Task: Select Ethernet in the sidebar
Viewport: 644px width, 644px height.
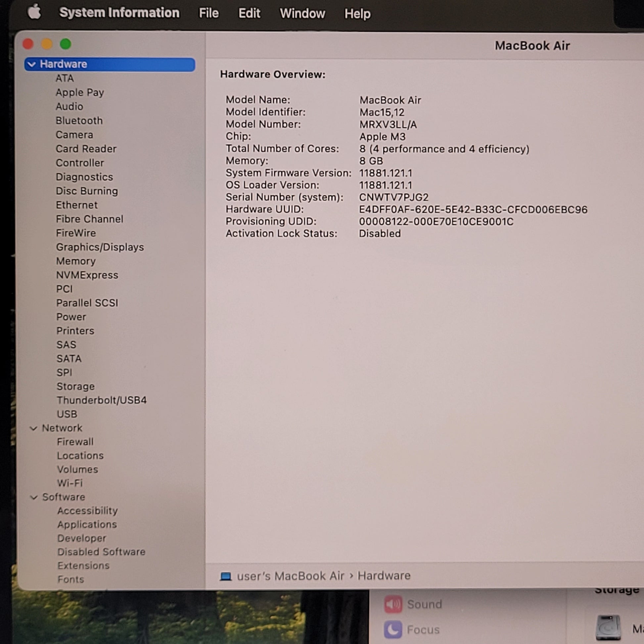Action: [x=77, y=205]
